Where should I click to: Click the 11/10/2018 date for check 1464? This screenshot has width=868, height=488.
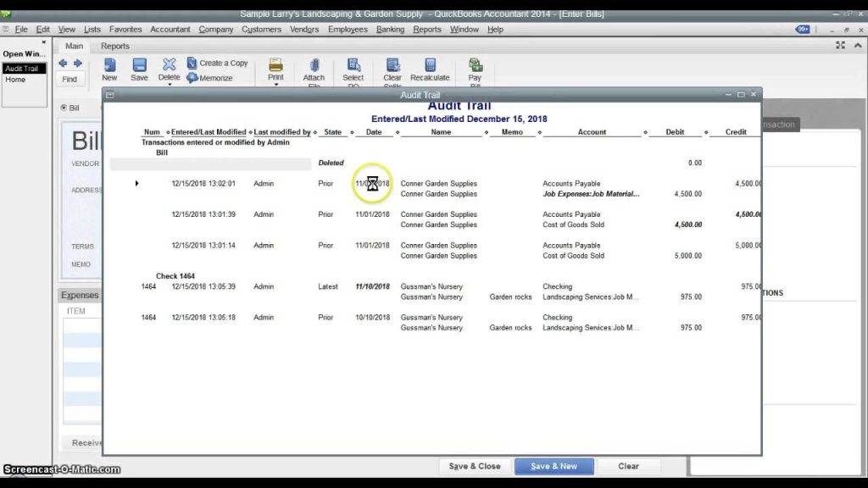[x=373, y=286]
